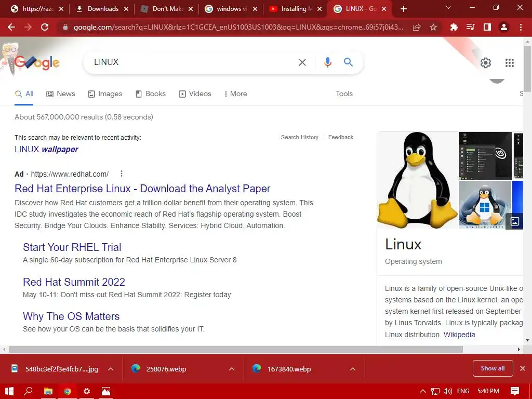Open the downloaded 1673840.webp file
This screenshot has height=399, width=532.
289,369
